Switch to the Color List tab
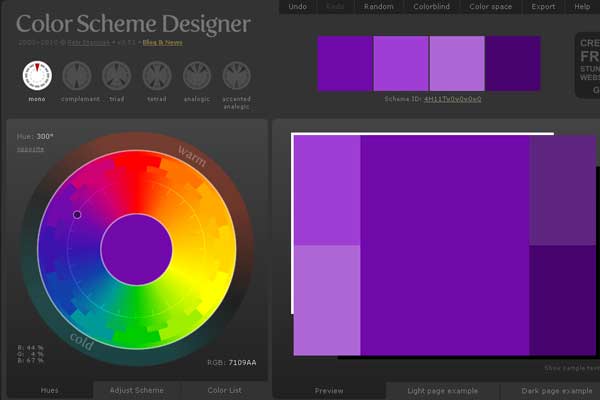Viewport: 600px width, 400px height. (x=224, y=390)
